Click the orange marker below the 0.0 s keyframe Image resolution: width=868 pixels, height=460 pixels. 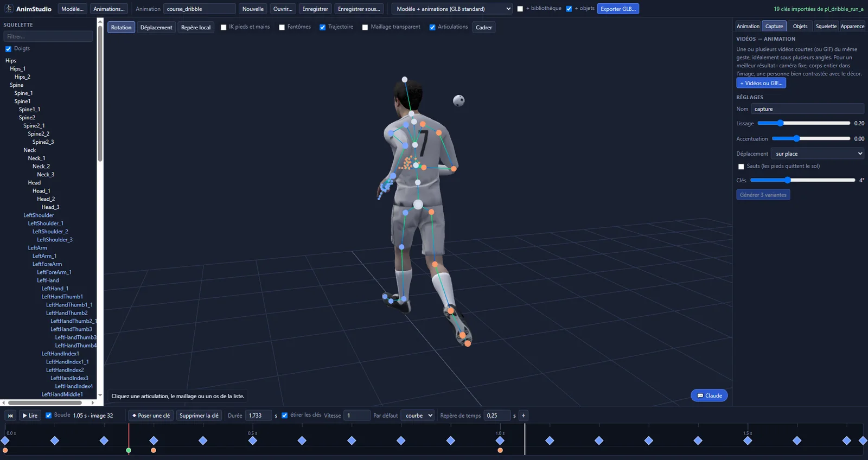pos(5,450)
